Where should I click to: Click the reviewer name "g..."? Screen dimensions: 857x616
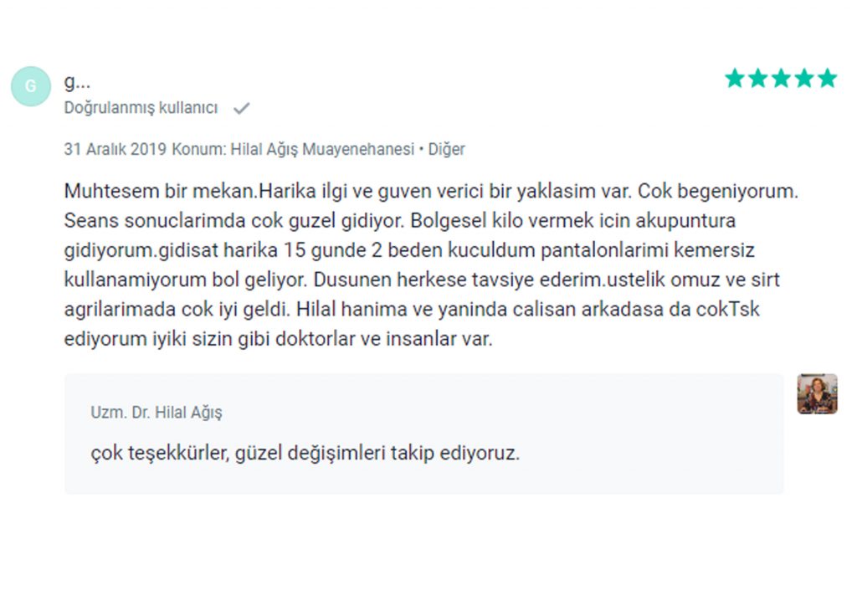77,81
